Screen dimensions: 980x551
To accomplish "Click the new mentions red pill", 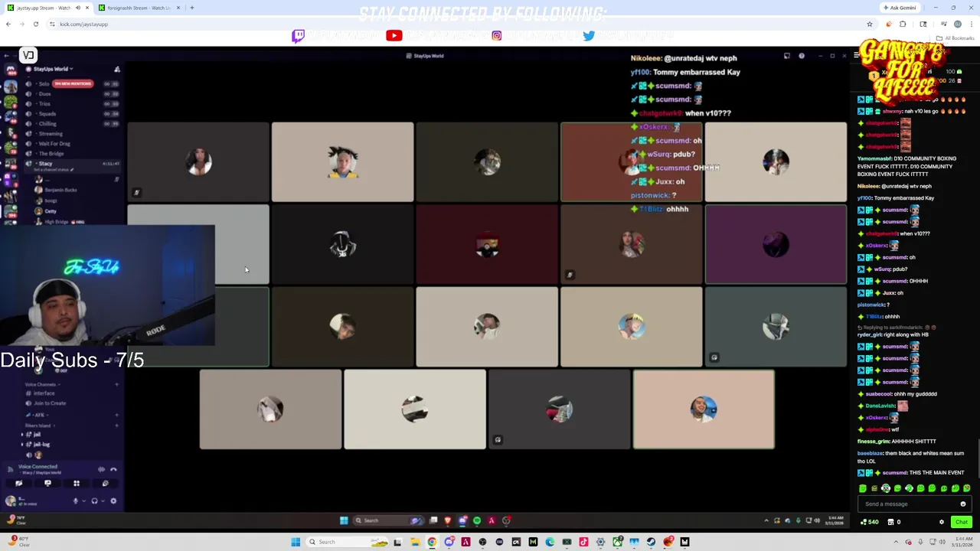I will click(x=73, y=83).
